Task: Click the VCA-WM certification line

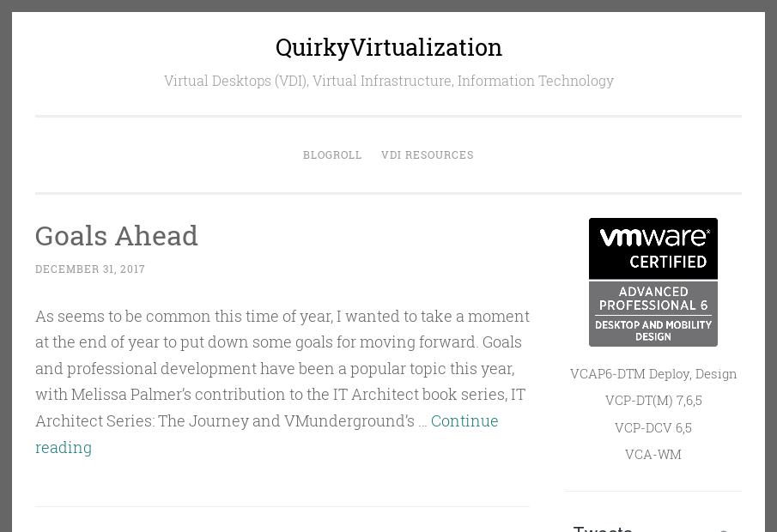Action: 653,455
